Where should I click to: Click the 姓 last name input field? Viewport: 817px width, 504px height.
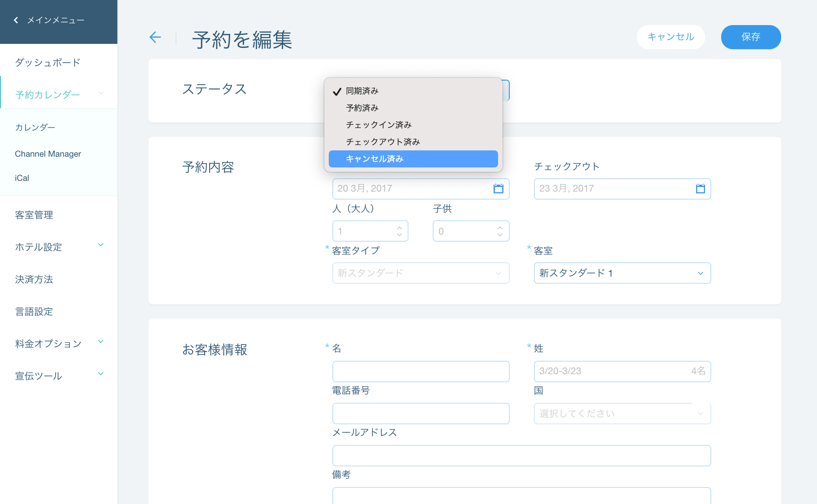(622, 372)
